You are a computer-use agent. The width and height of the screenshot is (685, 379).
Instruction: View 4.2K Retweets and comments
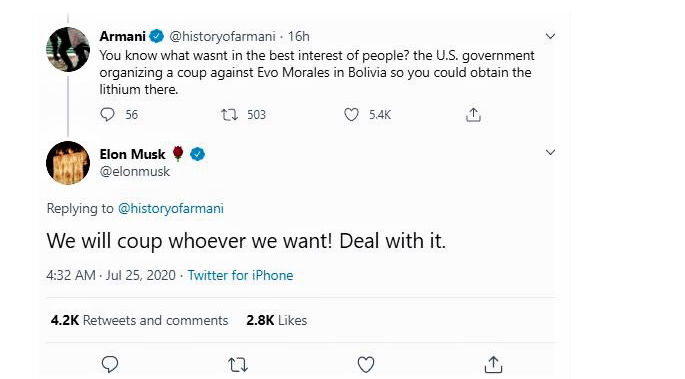pos(139,320)
